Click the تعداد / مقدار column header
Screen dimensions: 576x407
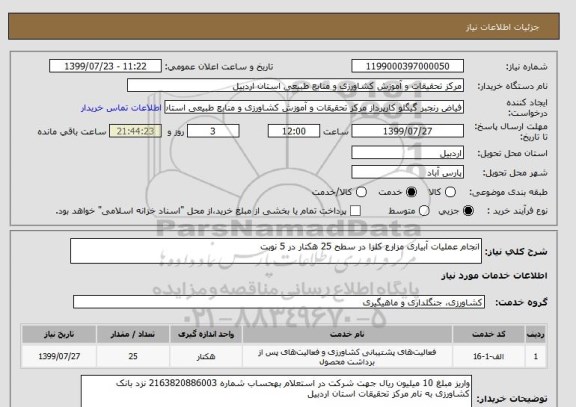point(133,334)
